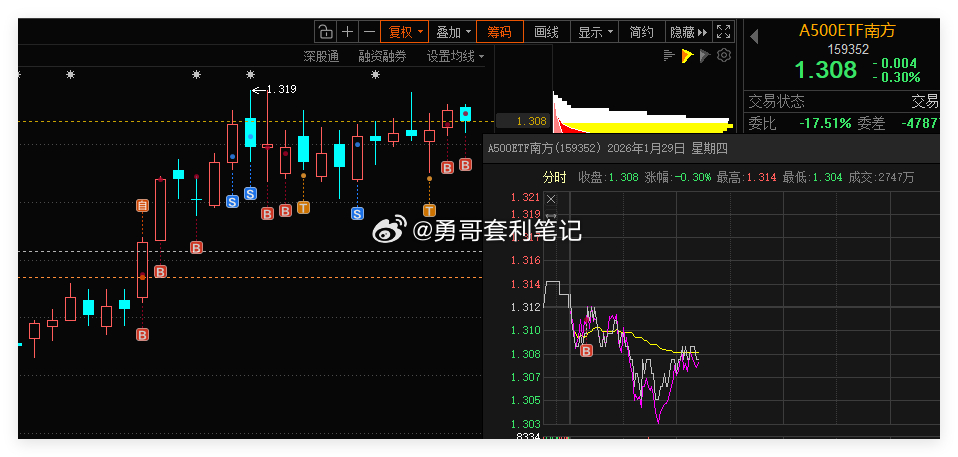Open the 复权 dropdown
958x457 pixels.
pos(405,32)
